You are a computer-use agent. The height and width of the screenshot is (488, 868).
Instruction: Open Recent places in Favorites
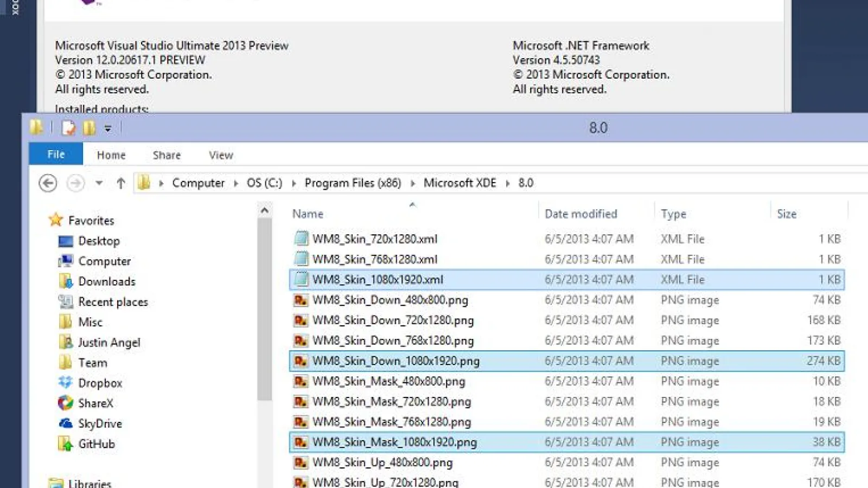113,302
